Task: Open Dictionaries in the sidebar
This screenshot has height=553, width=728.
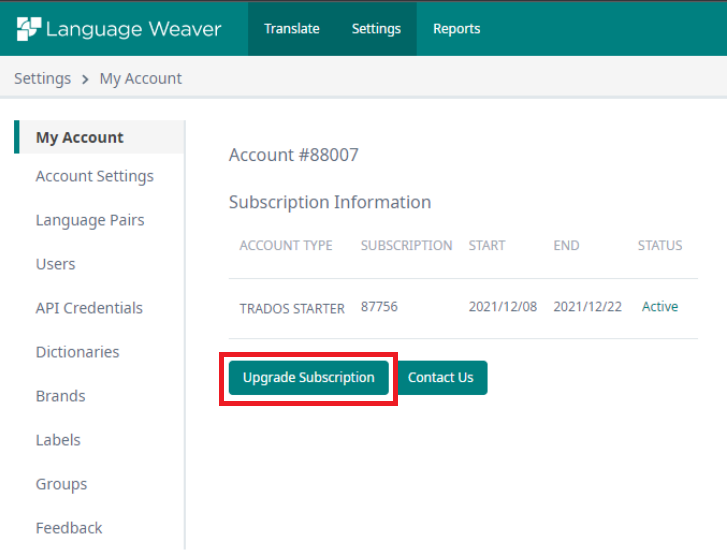Action: (x=78, y=352)
